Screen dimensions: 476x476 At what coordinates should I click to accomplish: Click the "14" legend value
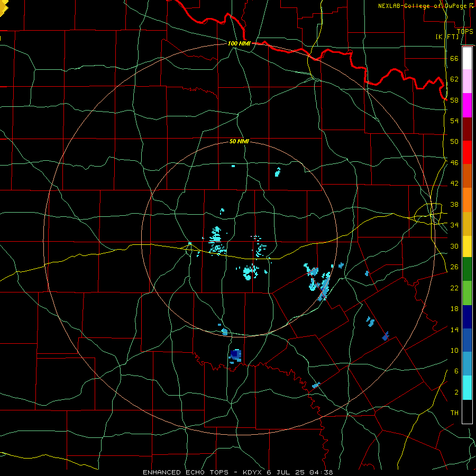point(454,329)
